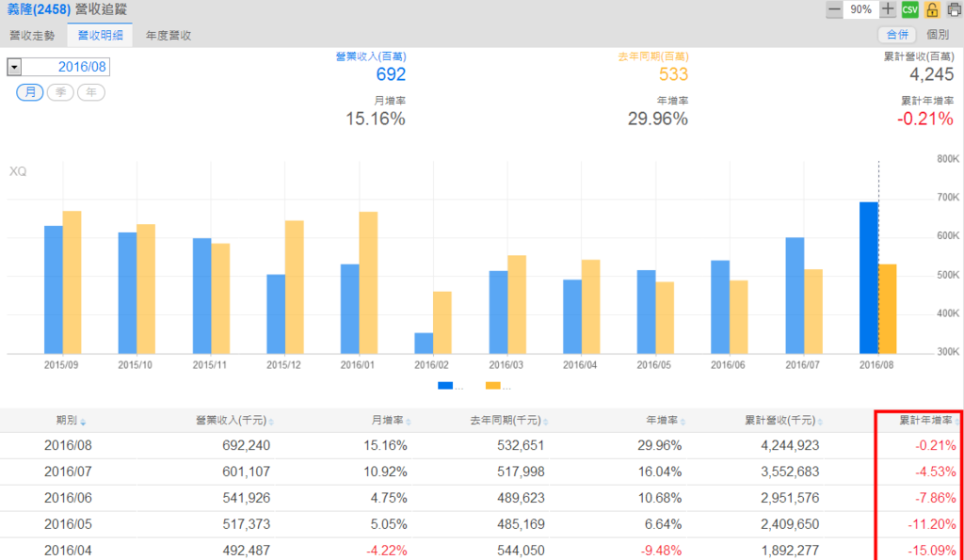Click monthly growth -4.22%
This screenshot has height=560, width=964.
click(387, 551)
